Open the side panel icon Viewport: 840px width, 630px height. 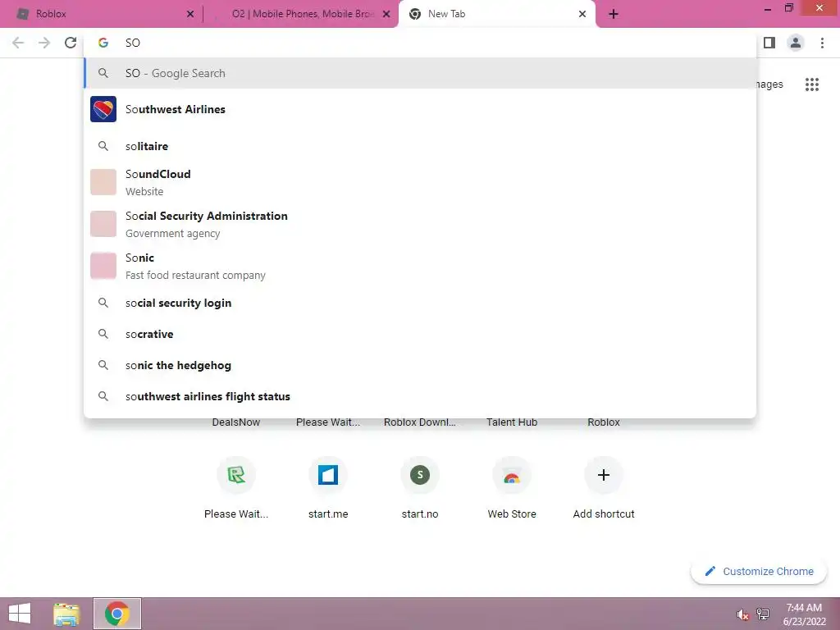[x=769, y=43]
